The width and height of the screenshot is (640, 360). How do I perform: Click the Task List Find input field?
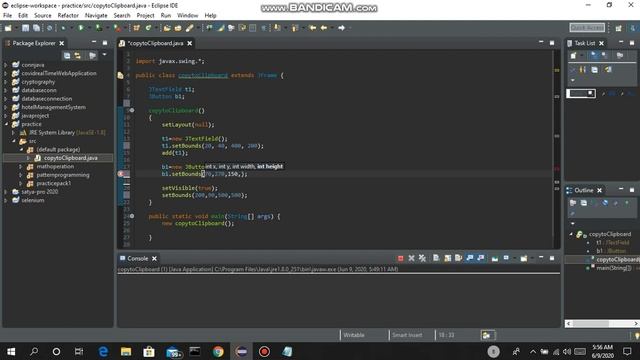pyautogui.click(x=581, y=93)
